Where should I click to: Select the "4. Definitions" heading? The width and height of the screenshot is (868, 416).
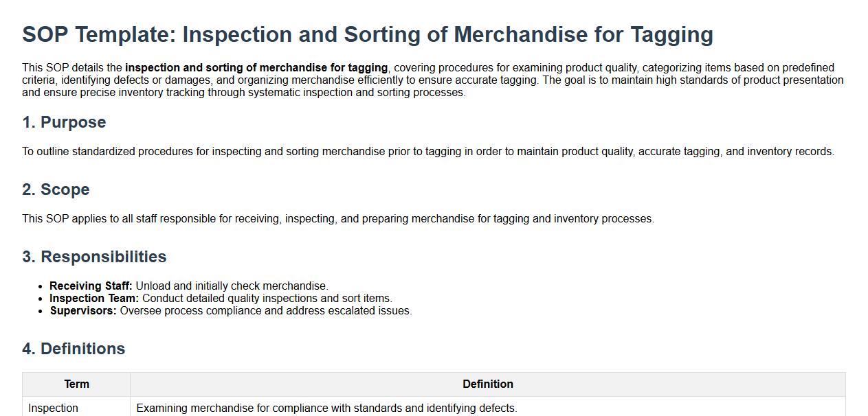tap(74, 349)
